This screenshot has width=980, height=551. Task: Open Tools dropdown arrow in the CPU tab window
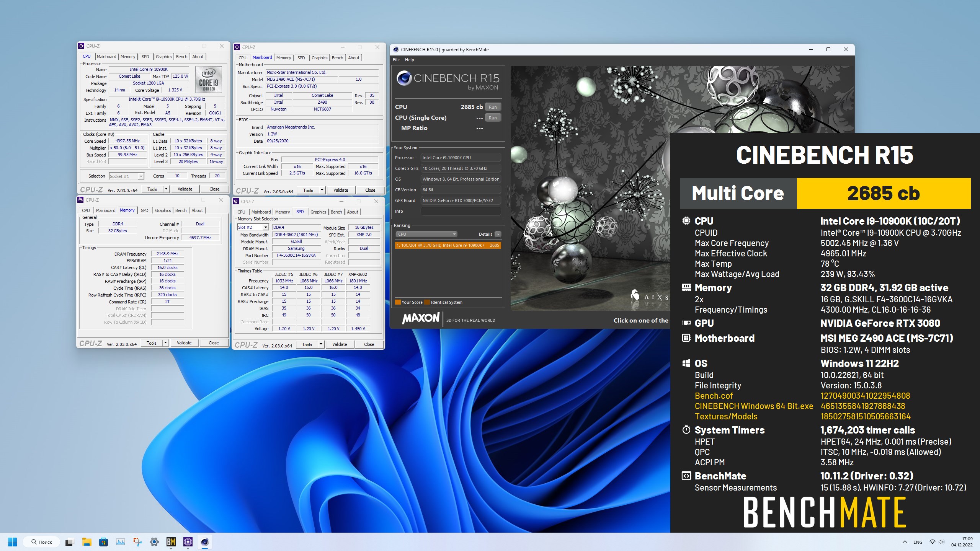coord(166,189)
